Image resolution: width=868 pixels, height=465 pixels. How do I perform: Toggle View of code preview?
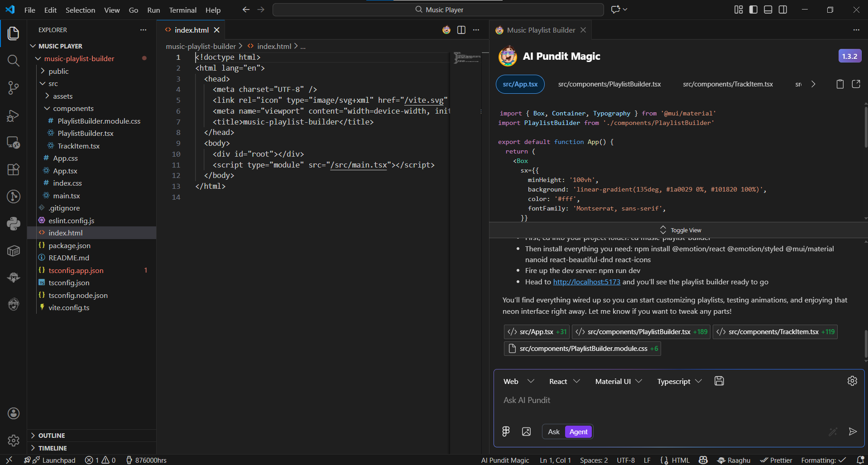coord(681,230)
